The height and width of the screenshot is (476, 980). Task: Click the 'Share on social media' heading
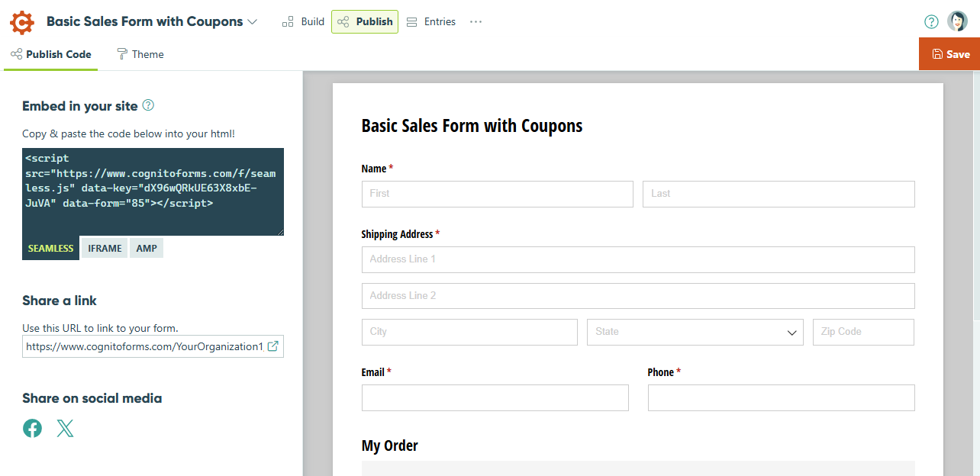92,398
